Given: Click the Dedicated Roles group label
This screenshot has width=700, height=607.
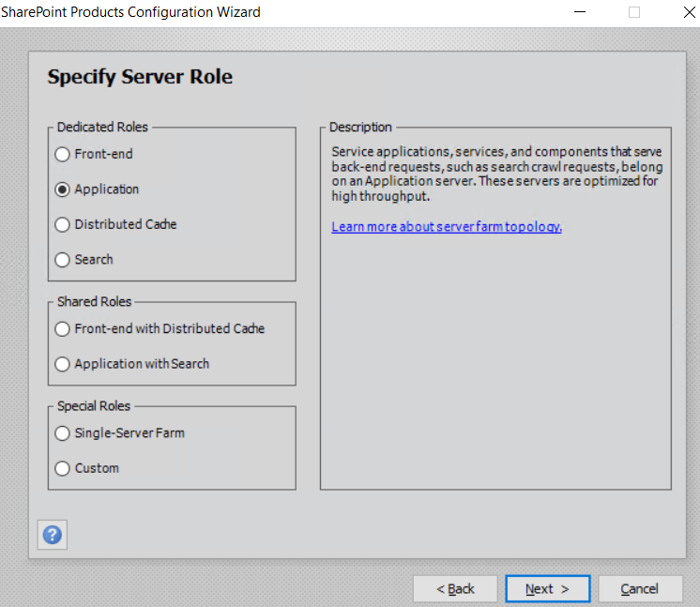Looking at the screenshot, I should tap(102, 128).
